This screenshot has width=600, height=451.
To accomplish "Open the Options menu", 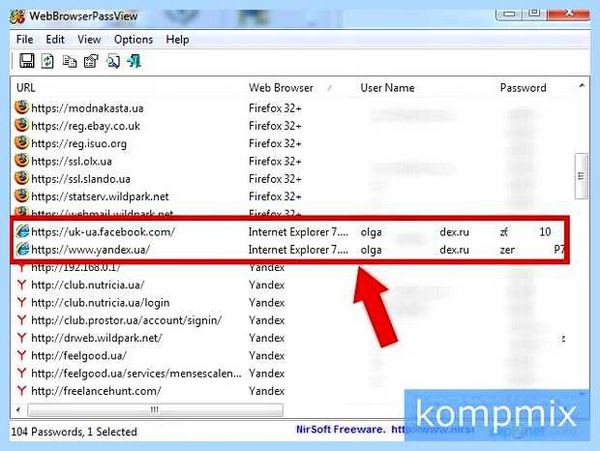I will tap(134, 39).
